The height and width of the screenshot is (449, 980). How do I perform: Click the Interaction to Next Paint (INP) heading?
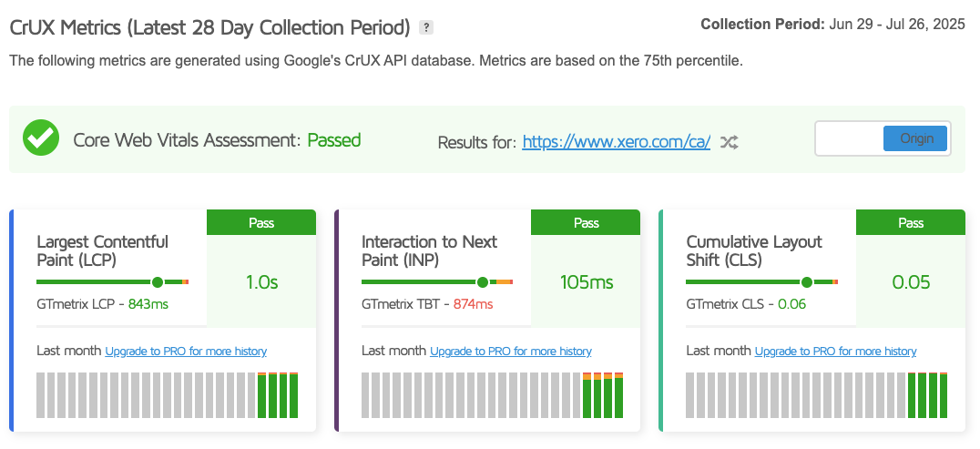point(429,250)
